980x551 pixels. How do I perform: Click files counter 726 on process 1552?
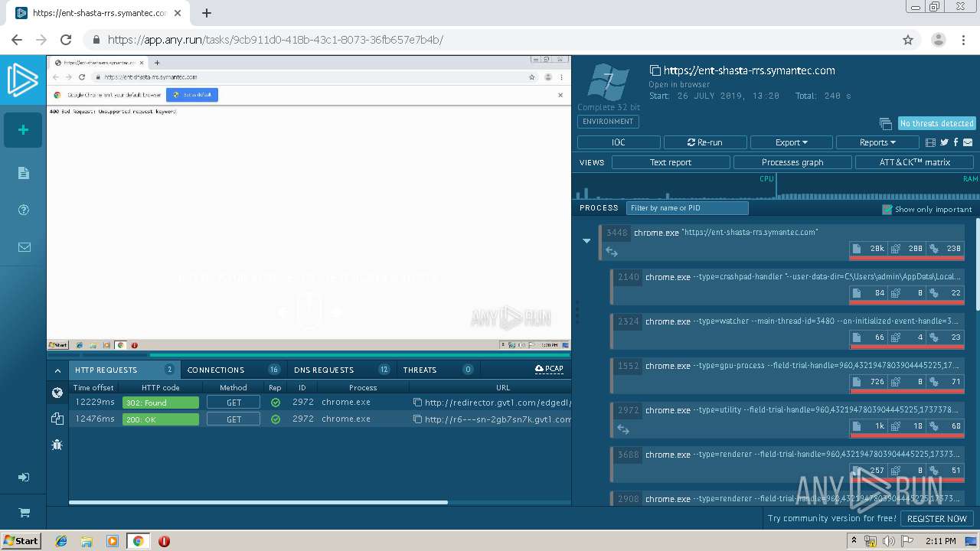coord(868,382)
